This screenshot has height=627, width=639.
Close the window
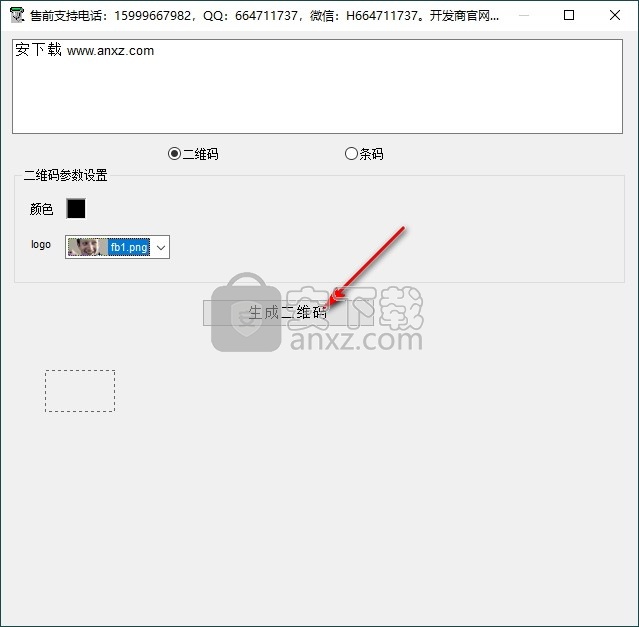tap(615, 15)
